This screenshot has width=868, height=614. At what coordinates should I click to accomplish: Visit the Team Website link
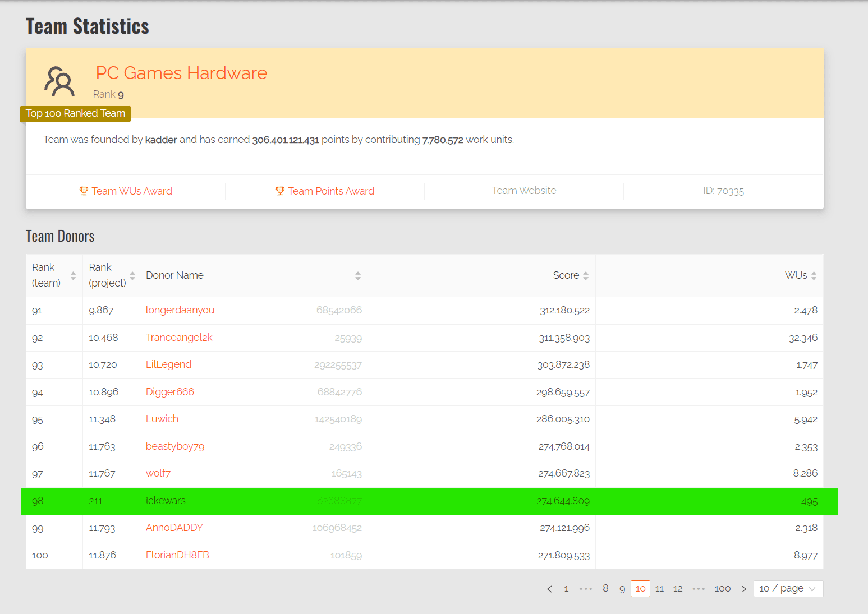click(524, 191)
